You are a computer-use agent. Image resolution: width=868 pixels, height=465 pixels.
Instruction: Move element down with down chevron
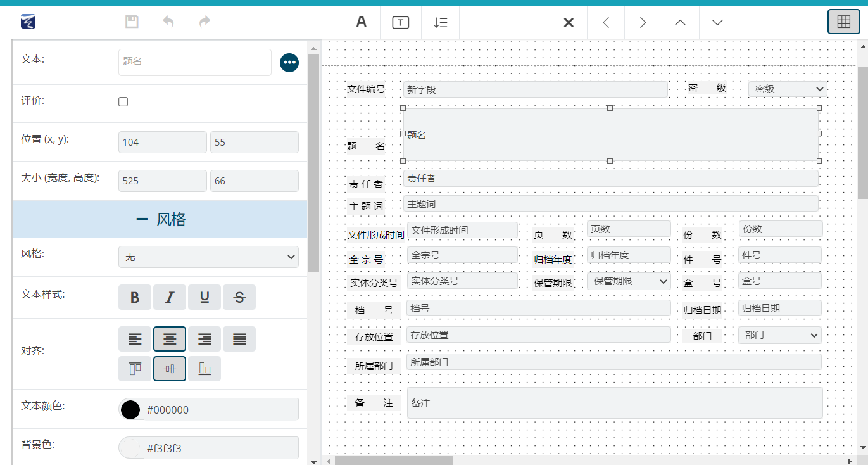pos(717,23)
